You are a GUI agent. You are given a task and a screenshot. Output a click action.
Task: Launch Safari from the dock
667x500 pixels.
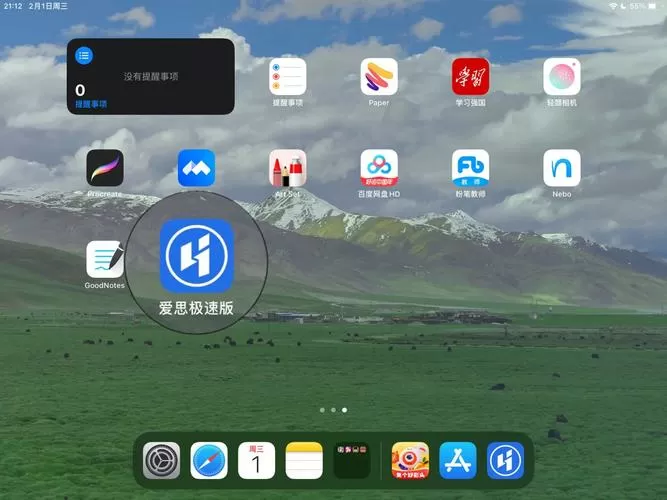click(x=209, y=460)
